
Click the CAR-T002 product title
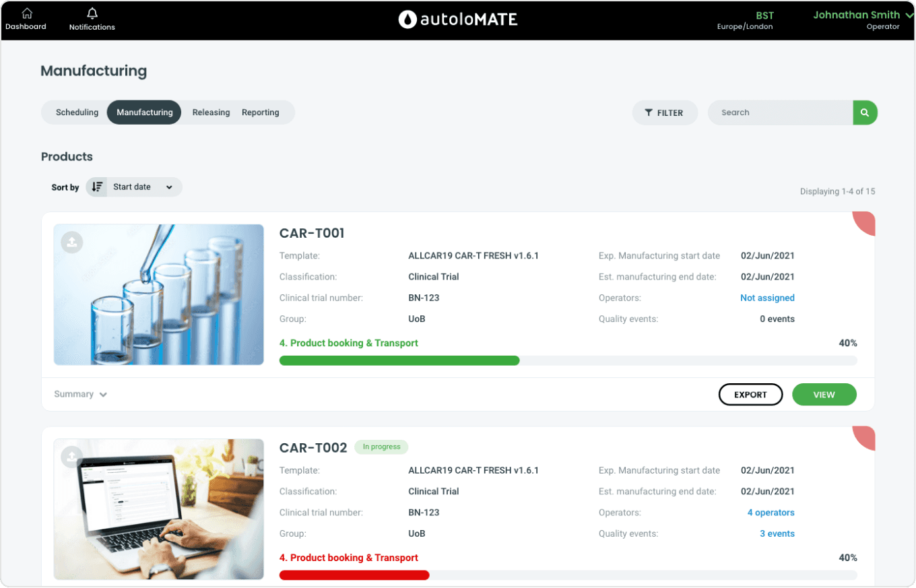(313, 448)
